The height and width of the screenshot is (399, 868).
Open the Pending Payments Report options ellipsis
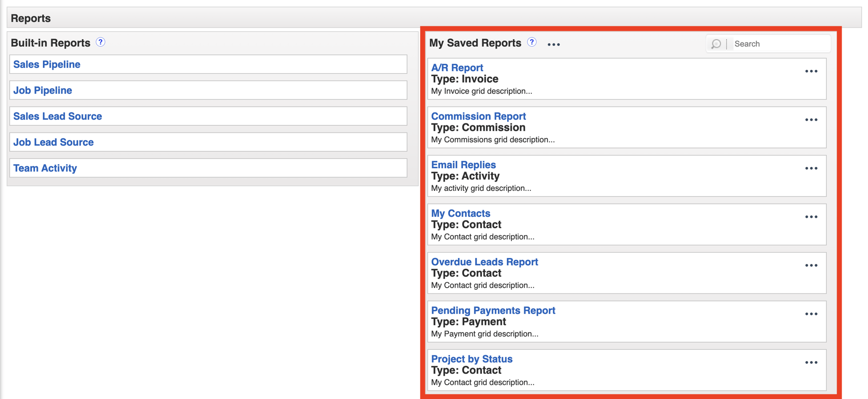pos(811,314)
